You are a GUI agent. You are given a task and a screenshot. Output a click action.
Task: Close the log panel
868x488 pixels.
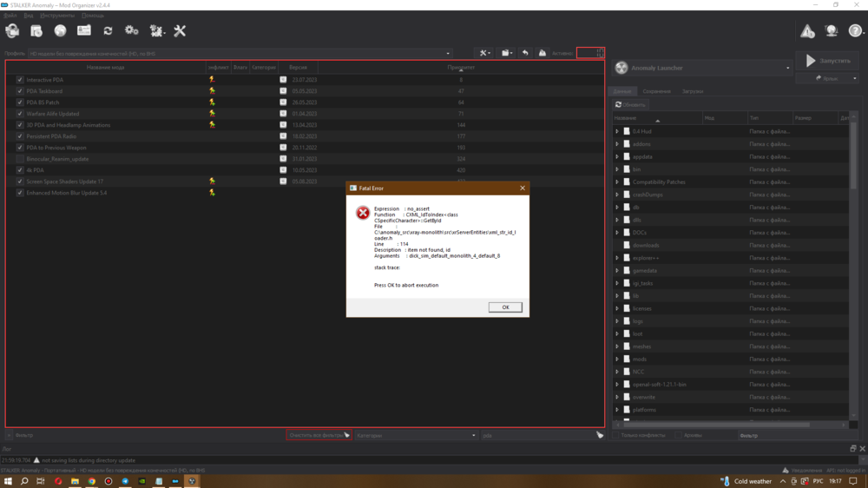[x=863, y=449]
